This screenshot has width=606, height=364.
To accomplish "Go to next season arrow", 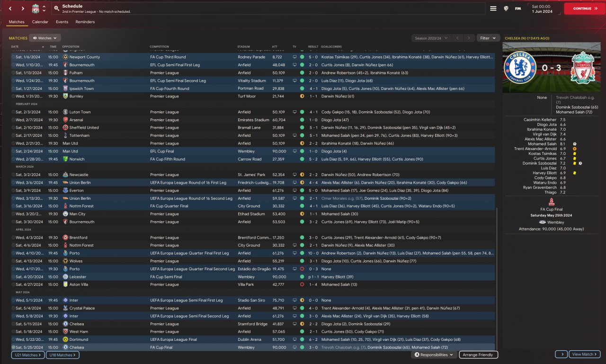I will [x=469, y=38].
